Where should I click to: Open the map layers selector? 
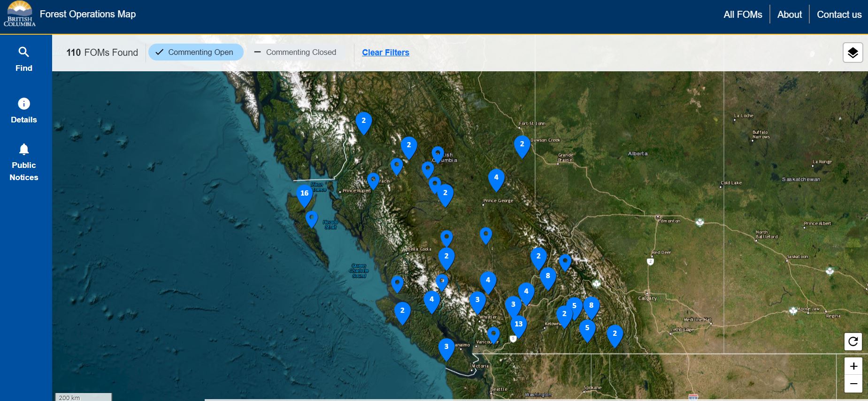coord(853,53)
